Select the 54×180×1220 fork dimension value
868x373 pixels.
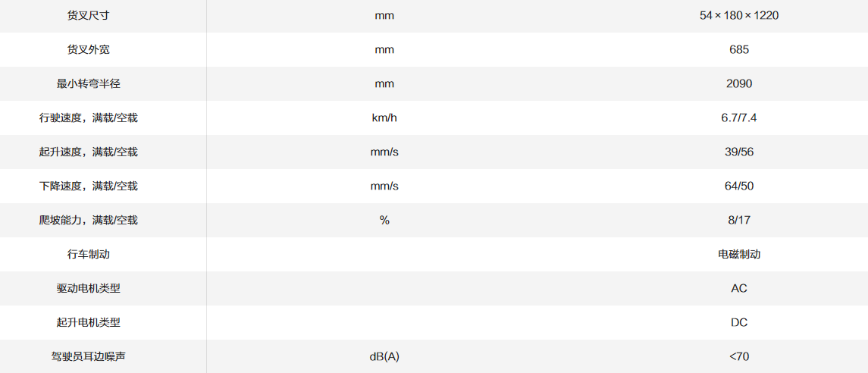point(739,15)
